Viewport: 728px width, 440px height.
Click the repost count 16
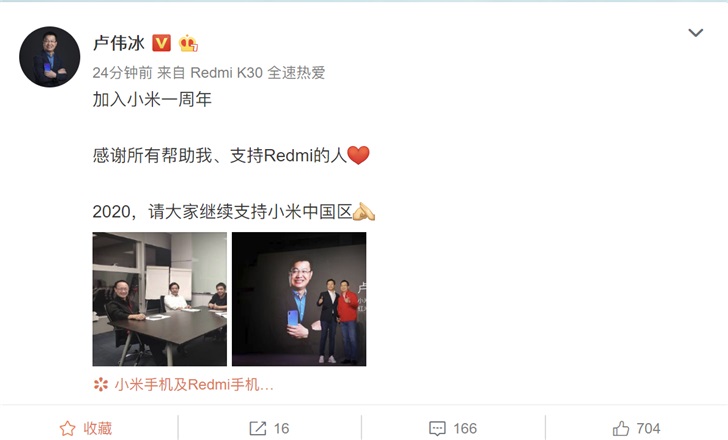coord(281,428)
